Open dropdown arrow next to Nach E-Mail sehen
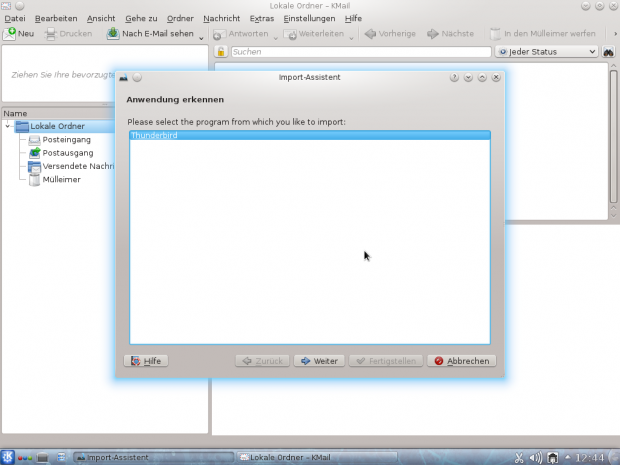 (201, 38)
